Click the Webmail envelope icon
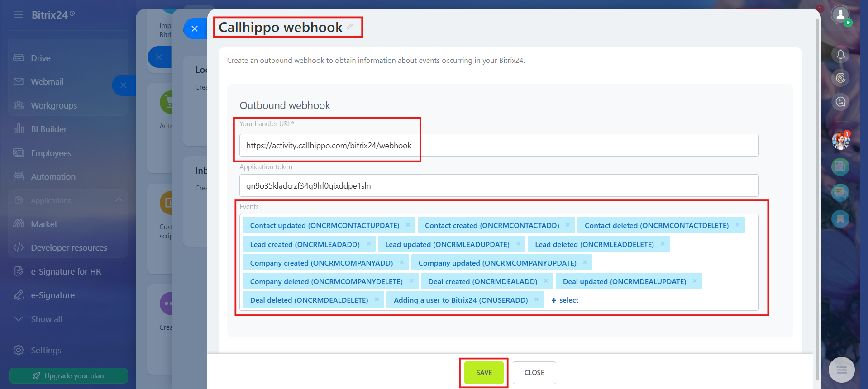 coord(19,81)
